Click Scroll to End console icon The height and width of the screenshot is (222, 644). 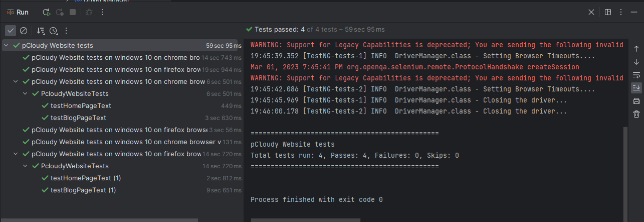636,88
